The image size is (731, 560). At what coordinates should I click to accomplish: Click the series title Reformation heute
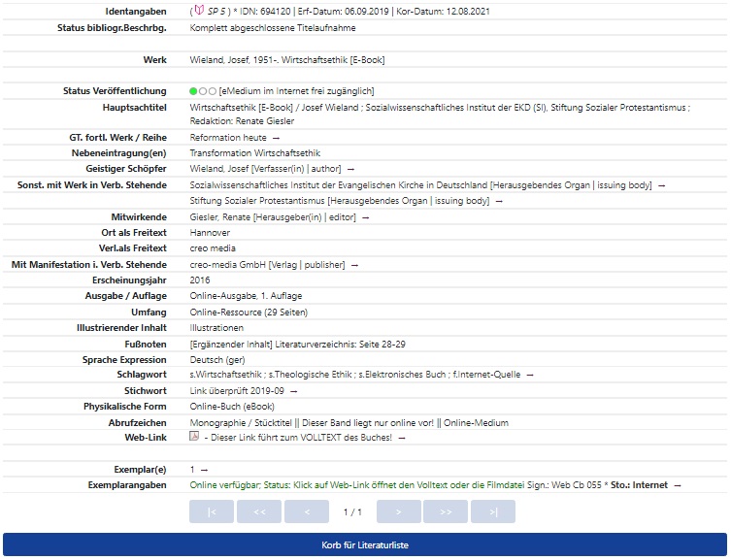[228, 138]
